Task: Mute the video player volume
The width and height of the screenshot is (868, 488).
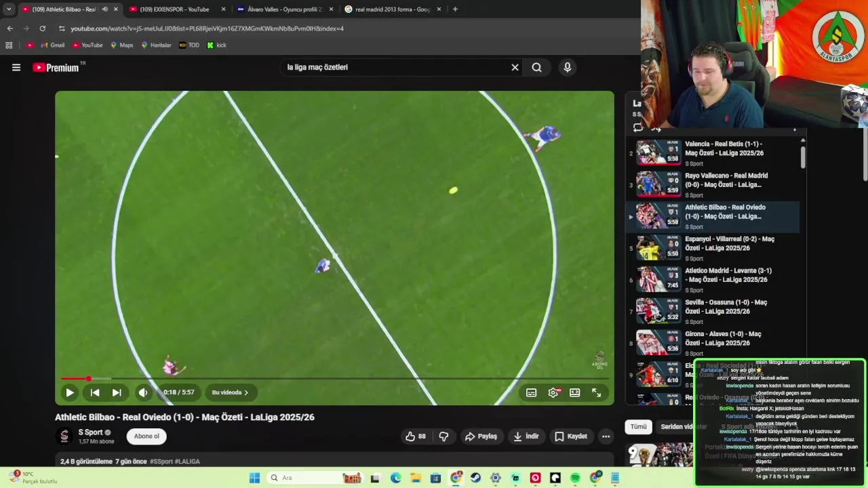Action: (x=143, y=392)
